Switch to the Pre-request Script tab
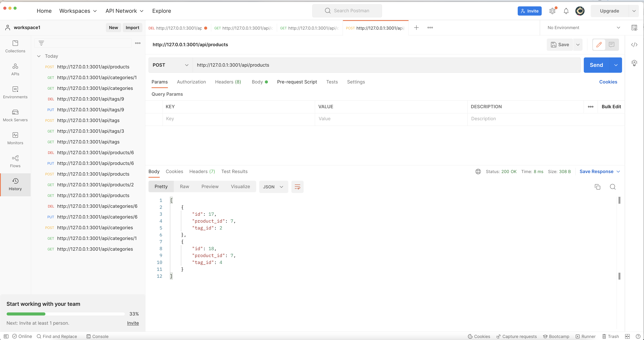This screenshot has height=340, width=644. click(x=297, y=82)
